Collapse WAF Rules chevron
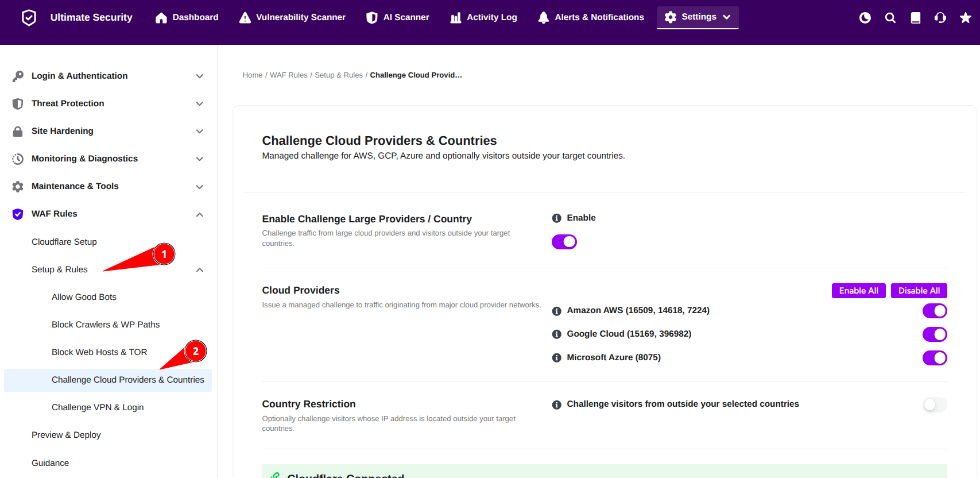980x478 pixels. click(x=200, y=214)
